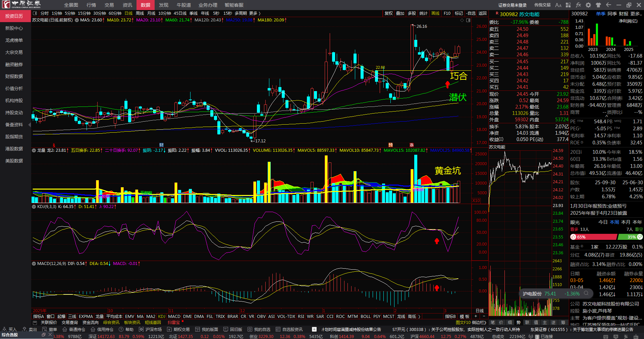Expand 更多.. in financial summary panel
This screenshot has width=644, height=339.
pos(636,14)
